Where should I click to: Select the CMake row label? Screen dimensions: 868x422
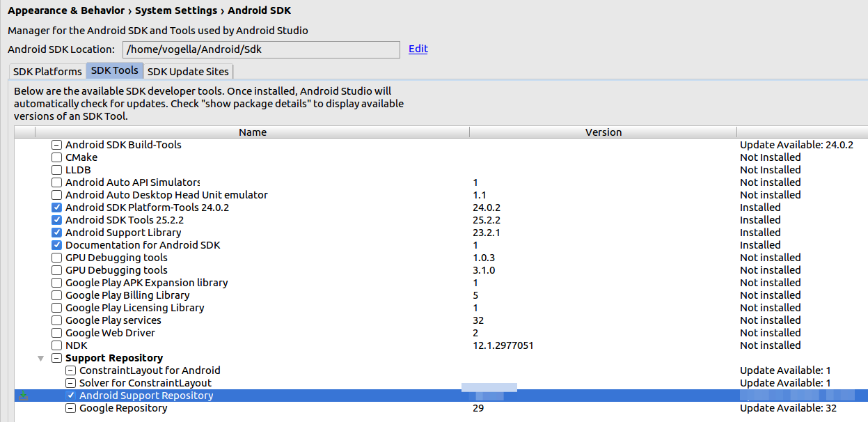coord(81,157)
